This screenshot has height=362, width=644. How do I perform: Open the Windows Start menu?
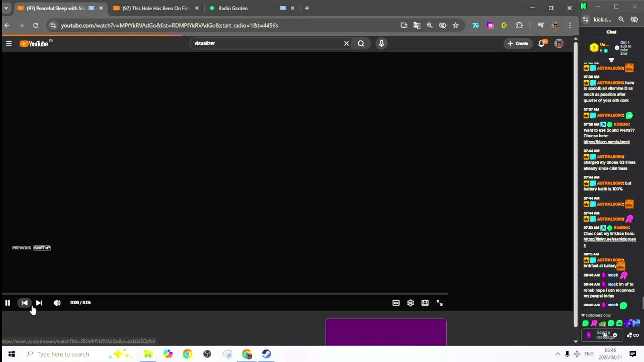point(11,354)
